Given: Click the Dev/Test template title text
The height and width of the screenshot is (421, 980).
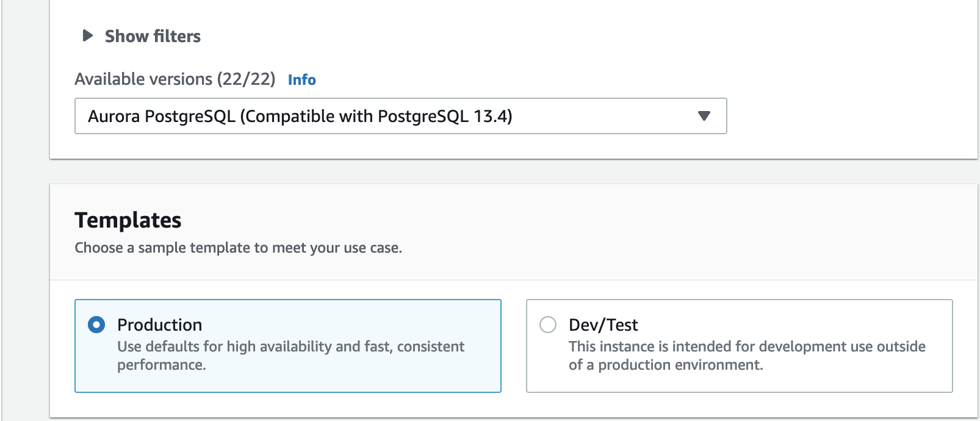Looking at the screenshot, I should 603,325.
